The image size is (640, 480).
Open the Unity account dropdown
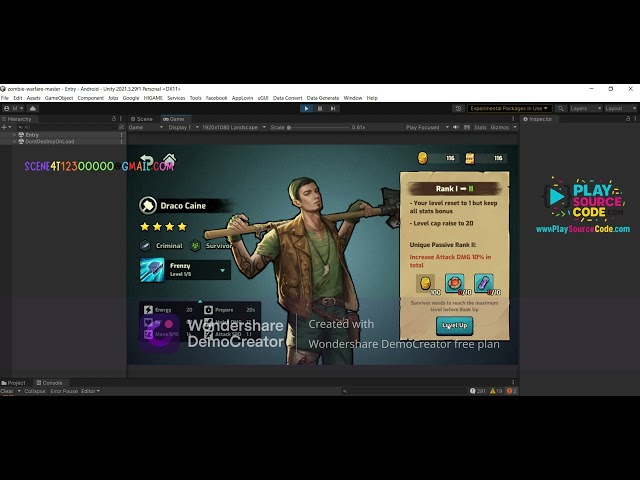click(13, 109)
